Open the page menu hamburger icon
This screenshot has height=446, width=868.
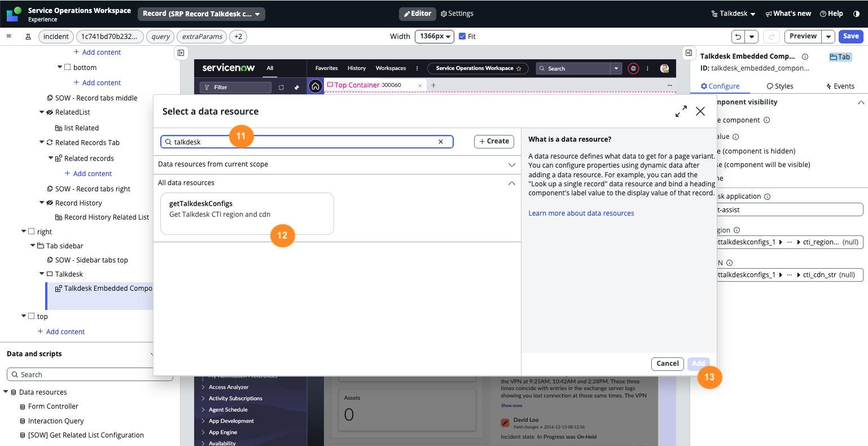[x=8, y=36]
